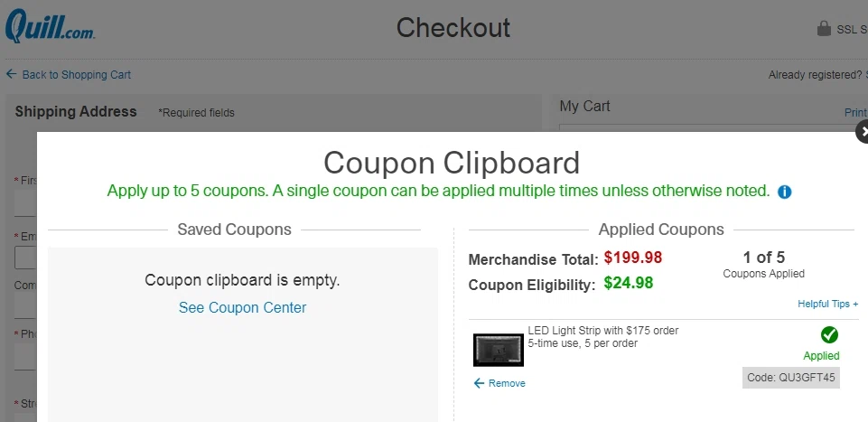Open the See Coupon Center link

[x=242, y=307]
